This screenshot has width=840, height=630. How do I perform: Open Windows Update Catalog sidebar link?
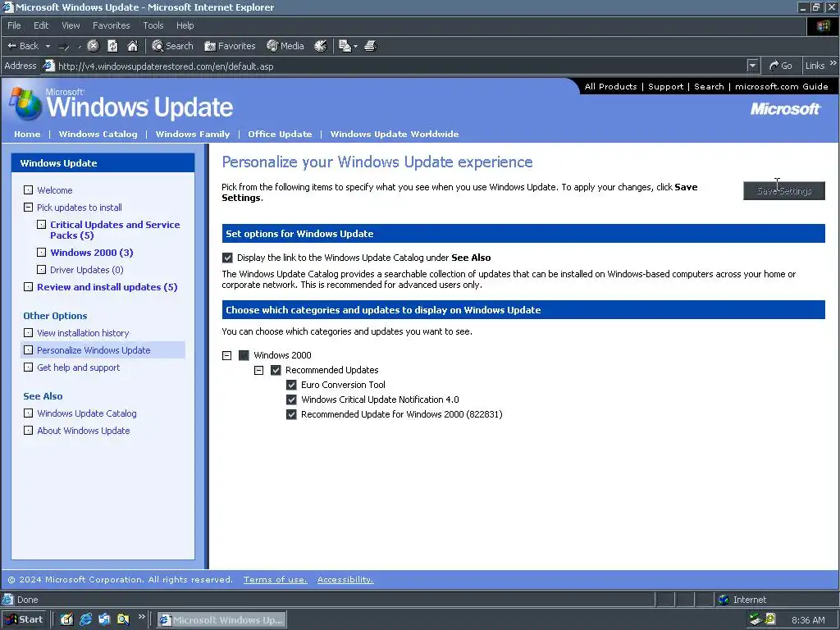point(87,413)
